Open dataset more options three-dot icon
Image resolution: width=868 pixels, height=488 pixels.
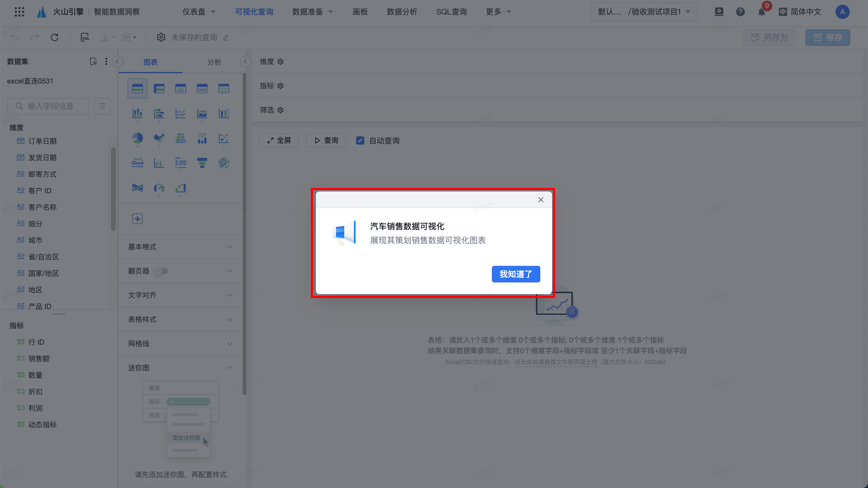coord(106,61)
